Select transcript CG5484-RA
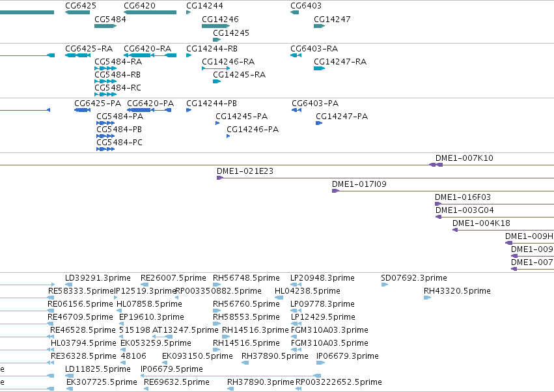 (x=118, y=61)
